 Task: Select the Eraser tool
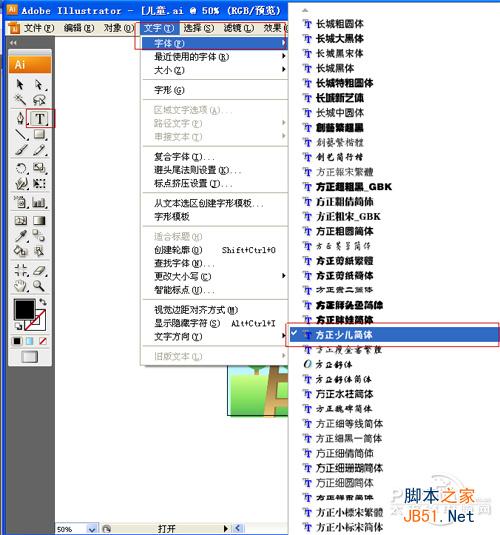(x=39, y=270)
